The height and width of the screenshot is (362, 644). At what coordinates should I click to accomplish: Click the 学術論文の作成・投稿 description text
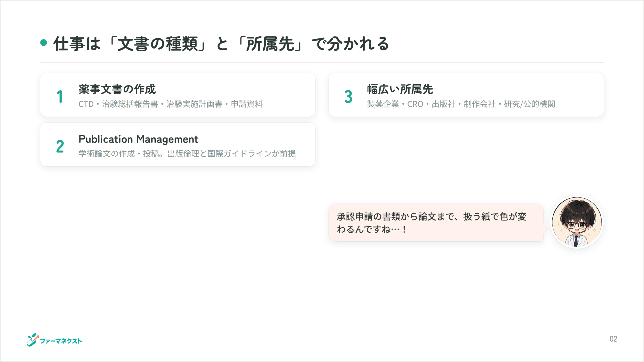point(187,154)
